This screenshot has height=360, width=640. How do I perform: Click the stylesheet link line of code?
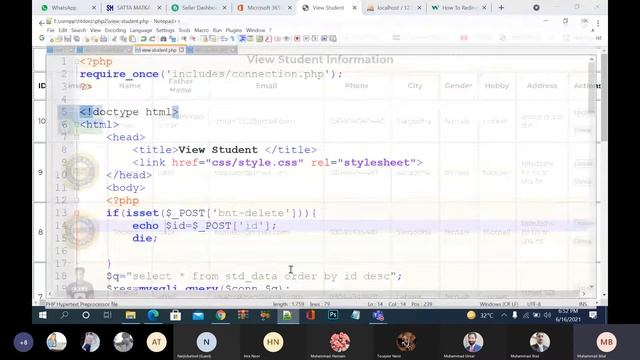click(x=278, y=162)
